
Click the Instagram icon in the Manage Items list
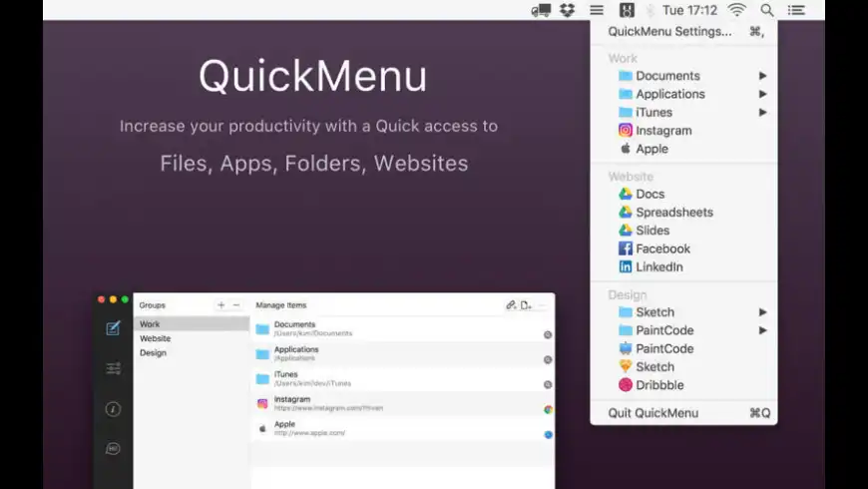tap(262, 404)
